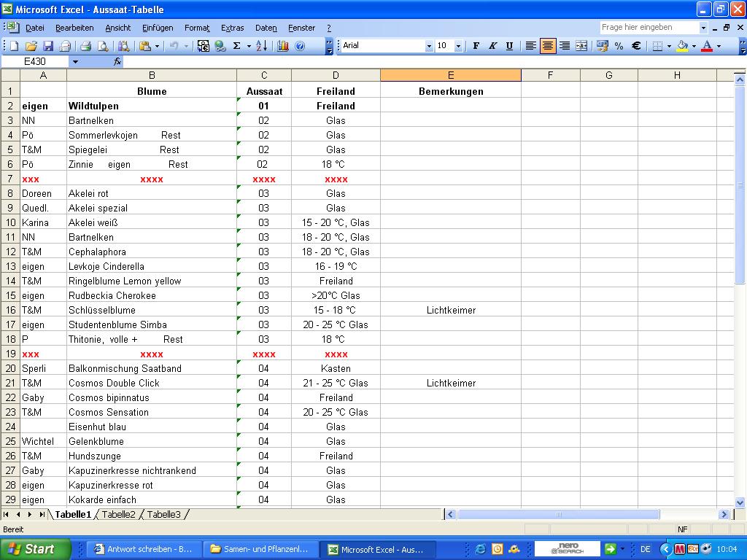This screenshot has width=747, height=560.
Task: Open the Arial font name dropdown
Action: (429, 46)
